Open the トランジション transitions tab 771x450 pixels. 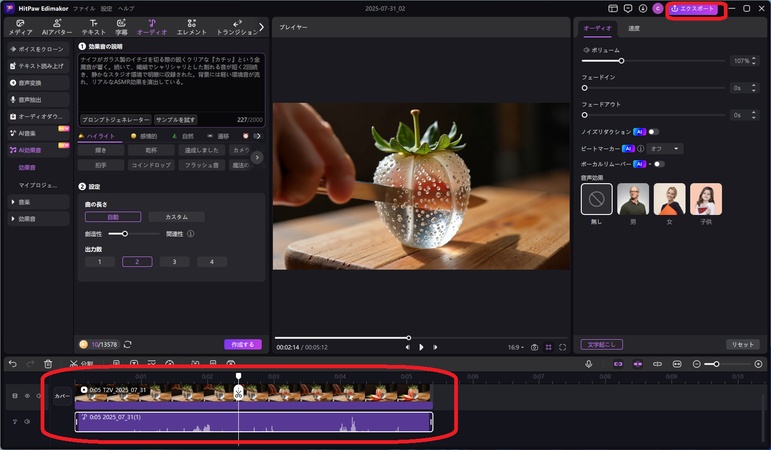pyautogui.click(x=237, y=27)
